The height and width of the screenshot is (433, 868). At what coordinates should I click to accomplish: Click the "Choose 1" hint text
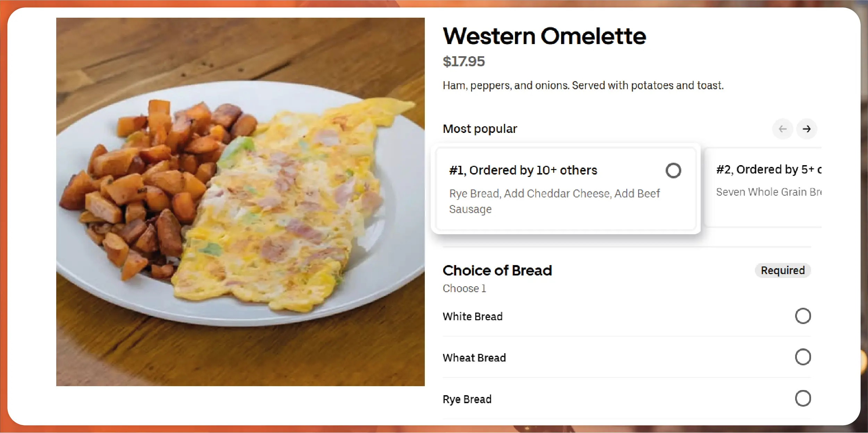click(x=464, y=288)
